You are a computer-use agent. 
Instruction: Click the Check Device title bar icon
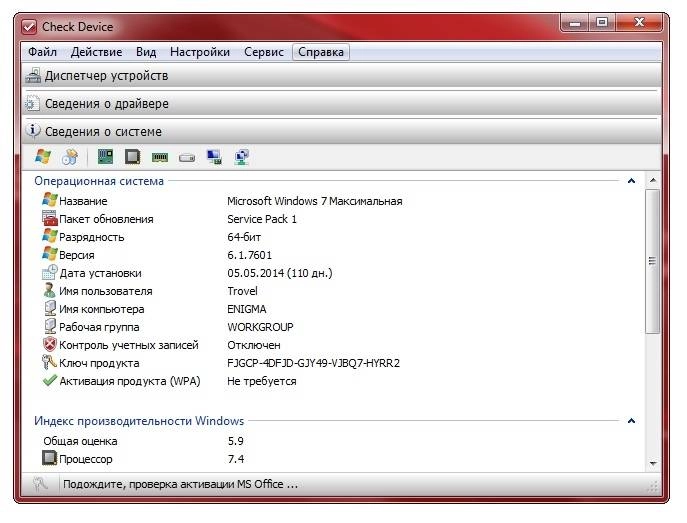(29, 27)
